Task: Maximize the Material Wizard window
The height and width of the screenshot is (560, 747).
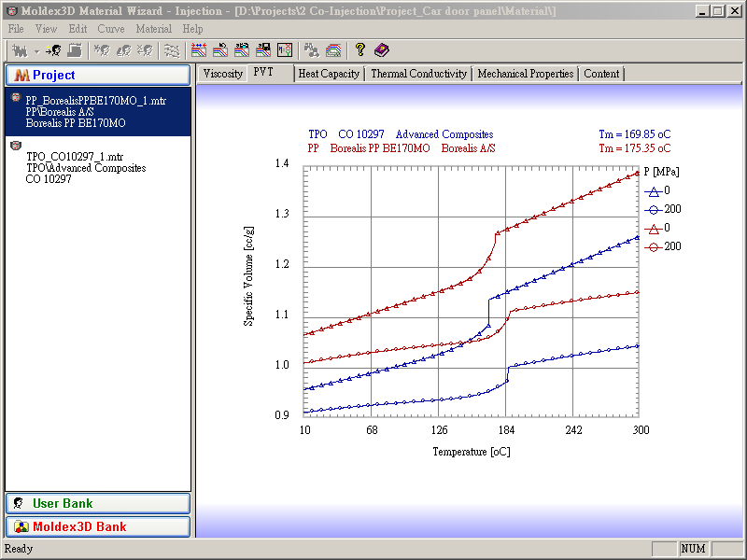Action: (x=717, y=11)
